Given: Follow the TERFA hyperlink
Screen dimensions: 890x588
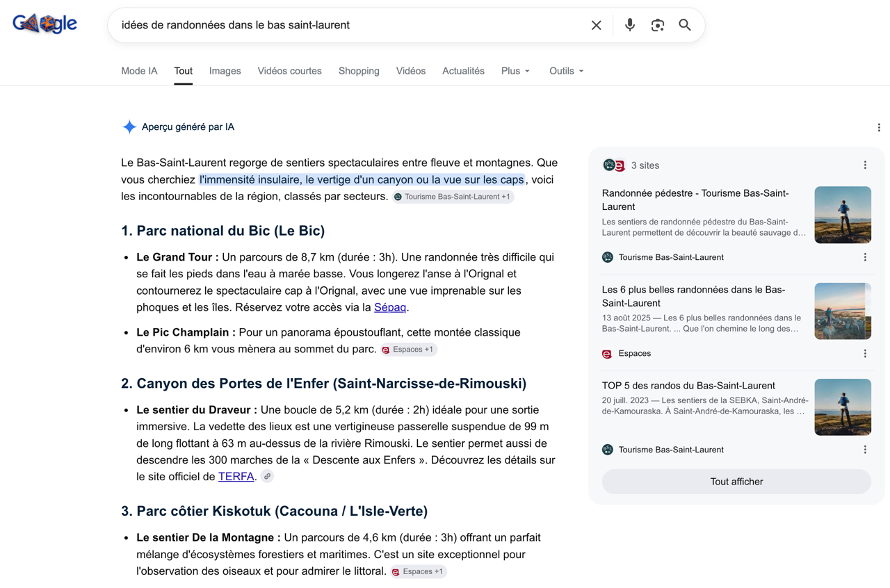Looking at the screenshot, I should click(236, 477).
